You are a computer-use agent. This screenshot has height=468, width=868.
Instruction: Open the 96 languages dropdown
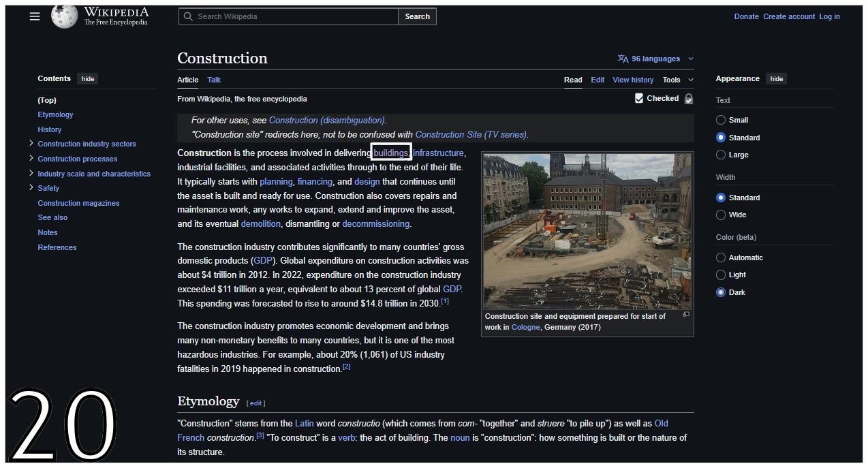pos(656,59)
